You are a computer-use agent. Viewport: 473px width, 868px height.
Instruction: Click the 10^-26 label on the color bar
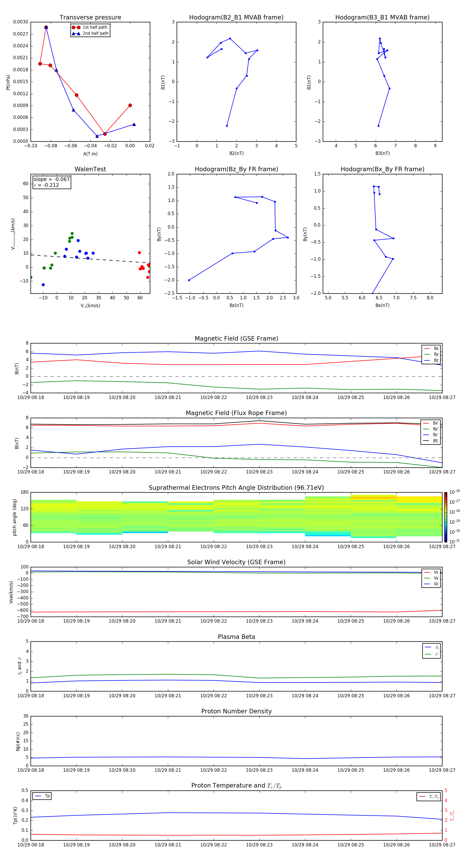point(455,492)
